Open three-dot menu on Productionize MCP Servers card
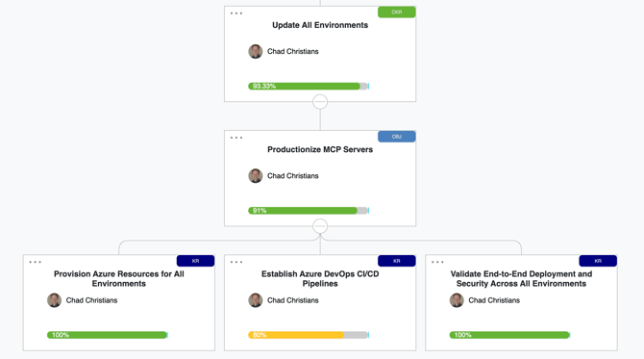The image size is (644, 359). pos(236,138)
